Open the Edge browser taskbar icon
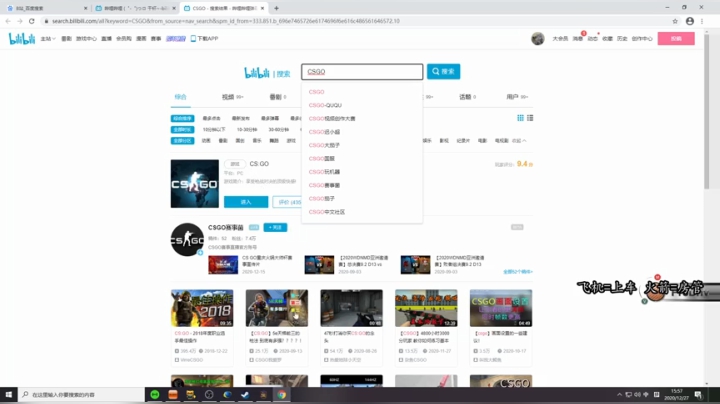The width and height of the screenshot is (720, 404). 227,394
